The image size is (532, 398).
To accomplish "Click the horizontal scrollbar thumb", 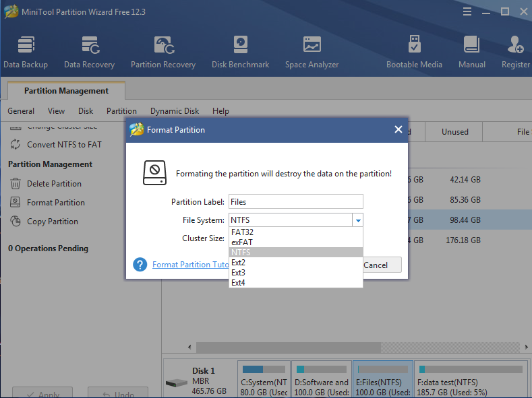I will (289, 347).
